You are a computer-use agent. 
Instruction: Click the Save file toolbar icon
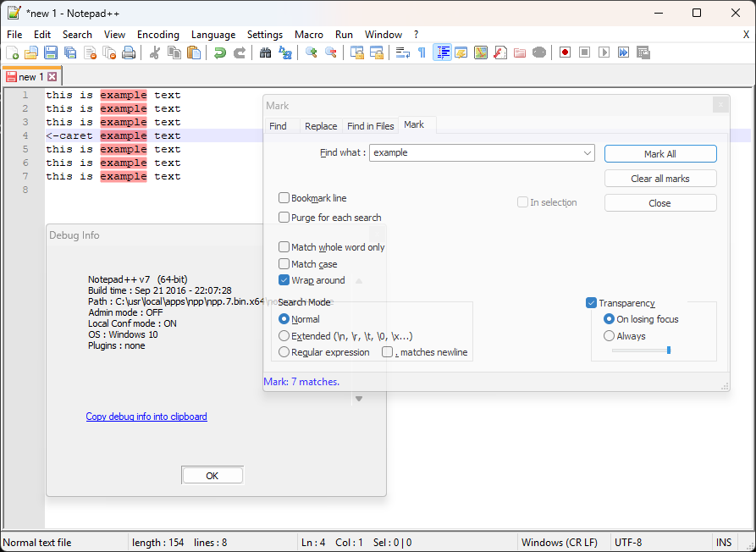click(x=51, y=52)
